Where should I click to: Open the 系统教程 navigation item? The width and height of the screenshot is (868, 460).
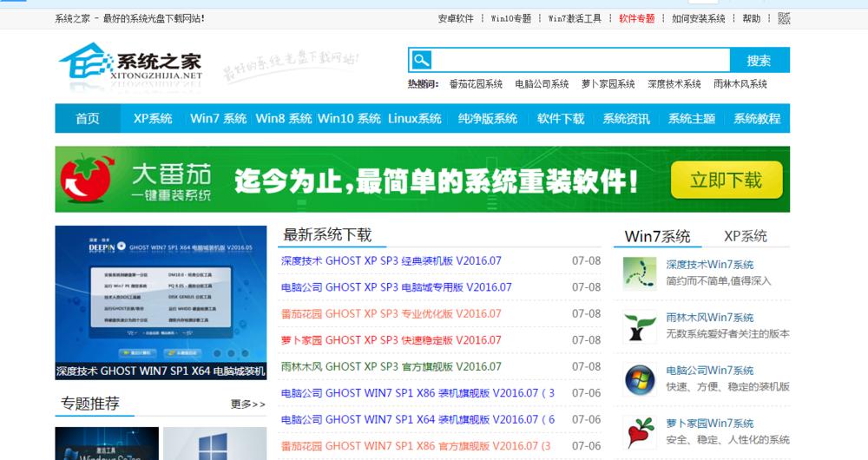click(x=757, y=118)
